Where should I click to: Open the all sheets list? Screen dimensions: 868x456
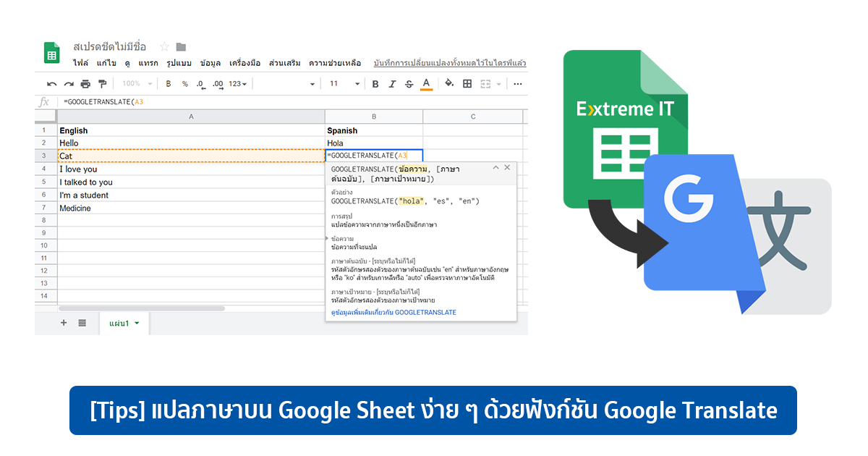(x=82, y=323)
